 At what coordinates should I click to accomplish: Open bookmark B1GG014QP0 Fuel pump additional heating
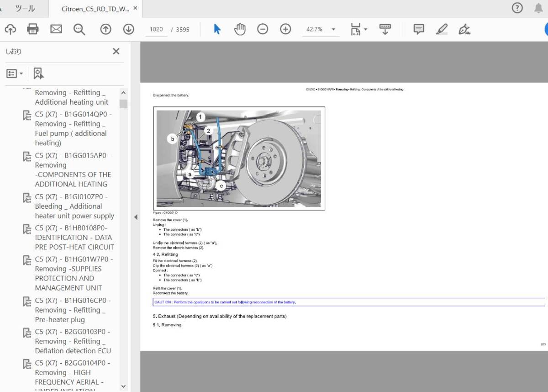click(x=73, y=128)
